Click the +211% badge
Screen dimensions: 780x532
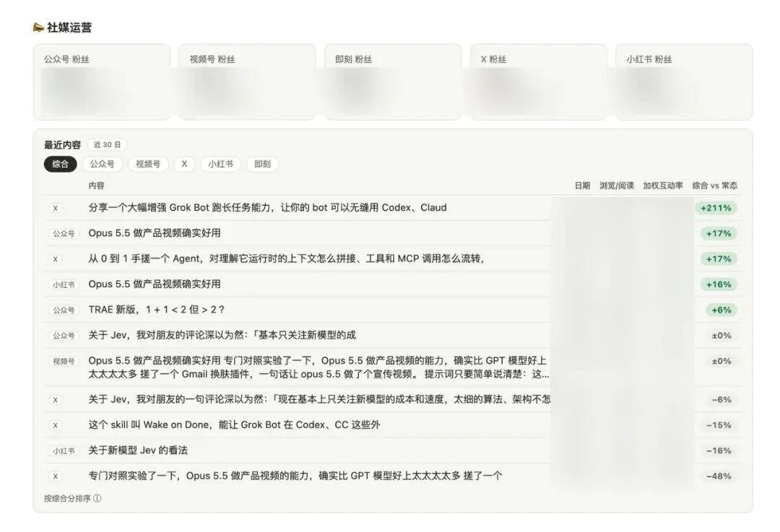716,208
